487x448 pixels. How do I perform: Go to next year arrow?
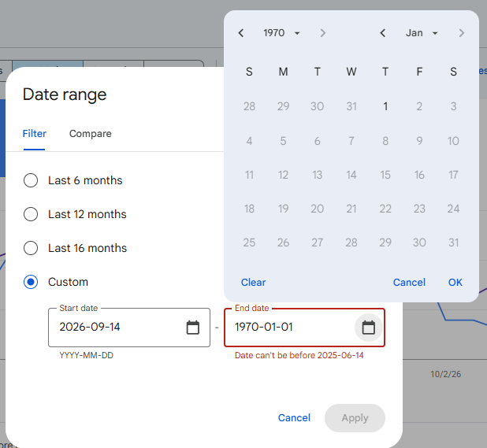(323, 33)
